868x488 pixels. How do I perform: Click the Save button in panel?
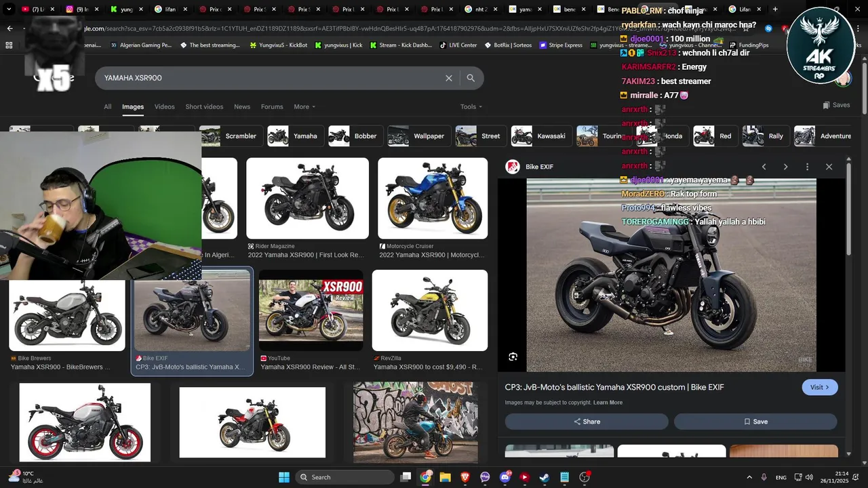click(x=755, y=422)
